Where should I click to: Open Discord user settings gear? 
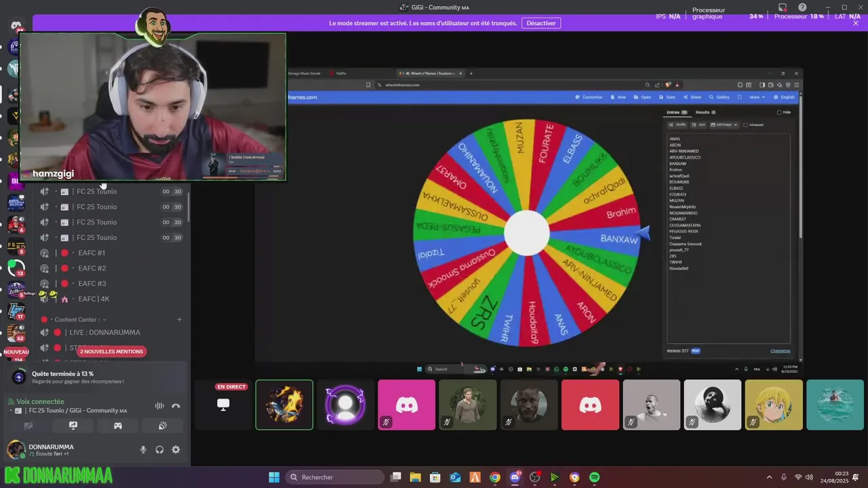tap(176, 450)
